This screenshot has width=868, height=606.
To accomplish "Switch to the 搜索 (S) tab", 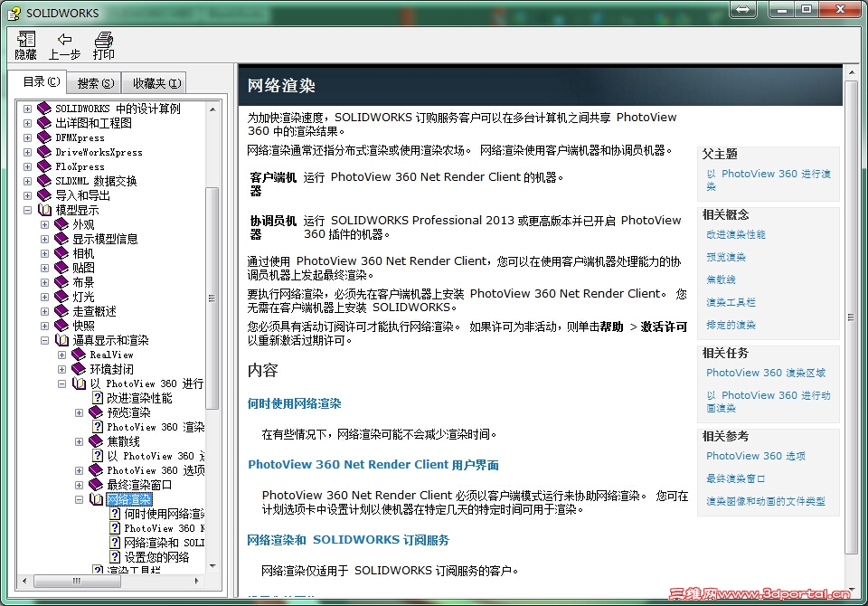I will click(x=95, y=83).
